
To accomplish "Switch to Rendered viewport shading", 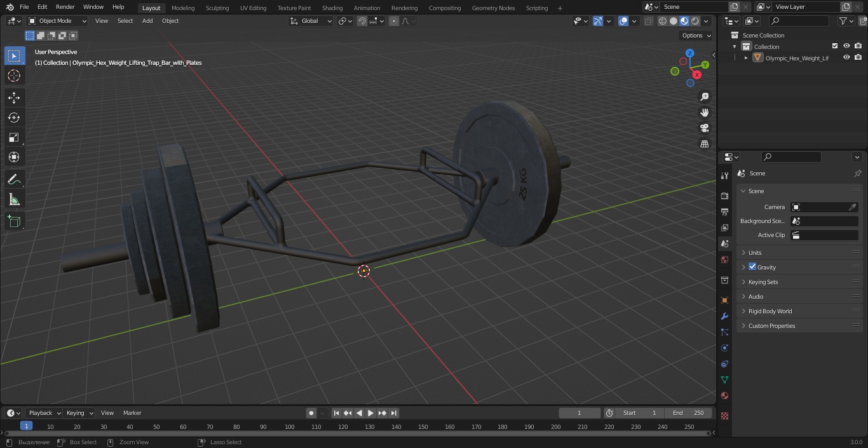I will pyautogui.click(x=695, y=21).
